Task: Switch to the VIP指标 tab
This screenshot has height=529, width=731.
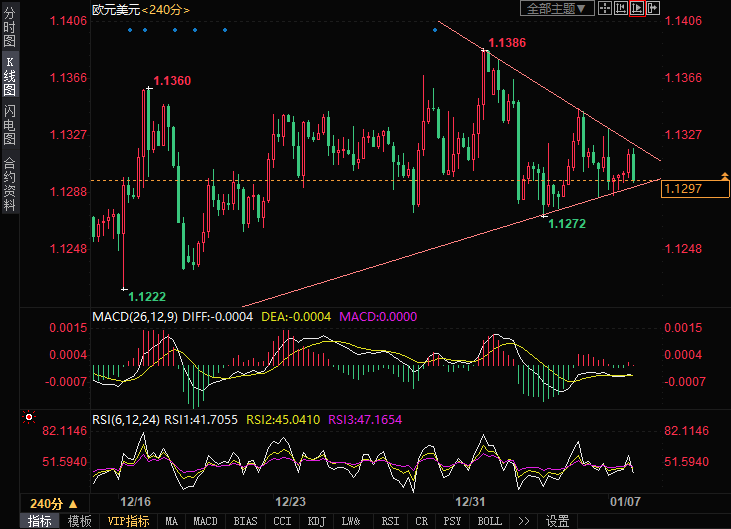Action: pyautogui.click(x=127, y=521)
